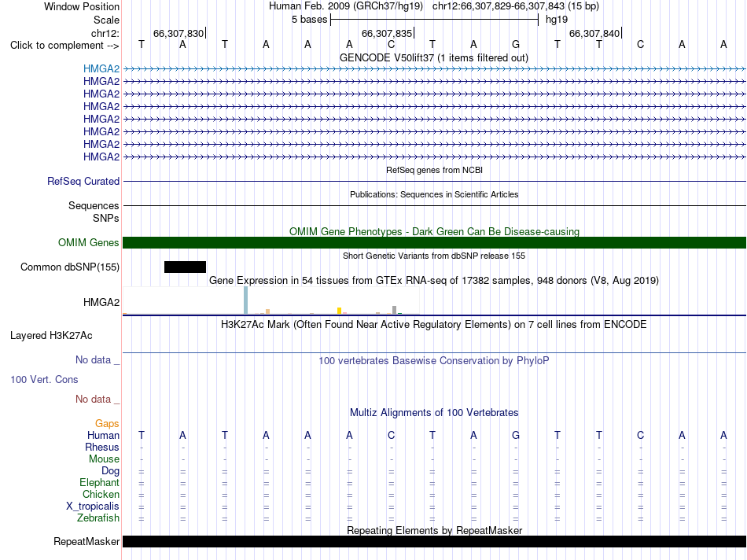Click the orange Gaps label
Screen dimensions: 747x560
click(x=107, y=423)
